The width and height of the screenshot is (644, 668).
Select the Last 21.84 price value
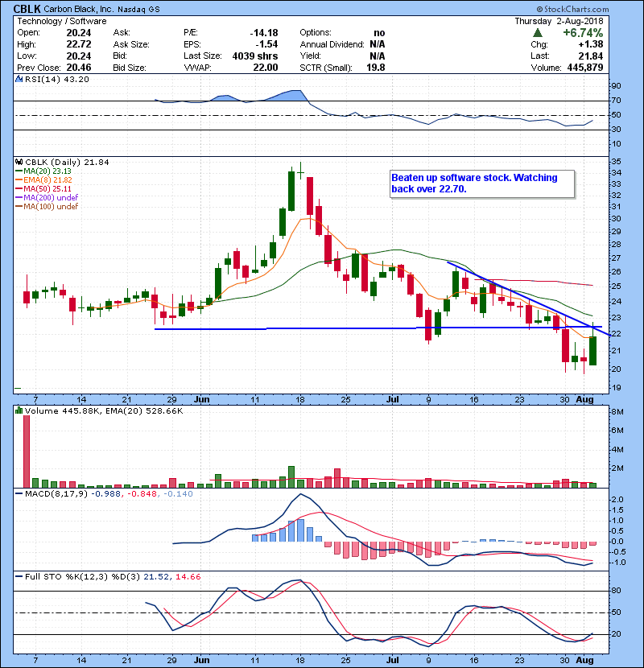click(x=591, y=56)
